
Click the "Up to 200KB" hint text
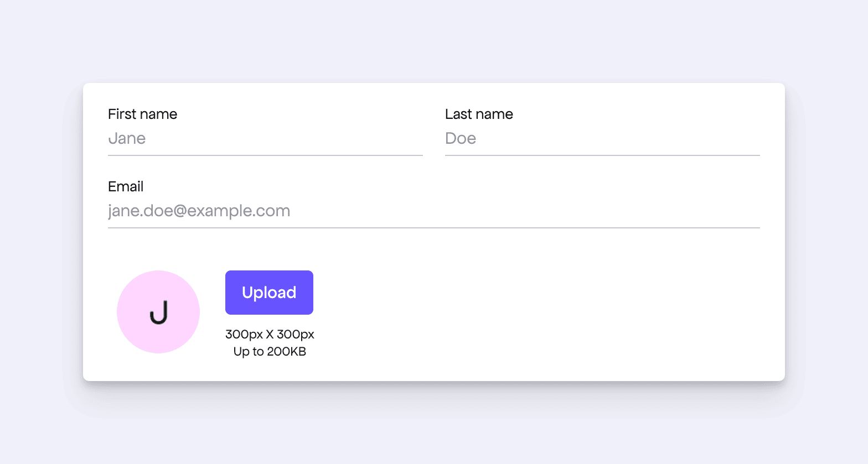pos(270,352)
